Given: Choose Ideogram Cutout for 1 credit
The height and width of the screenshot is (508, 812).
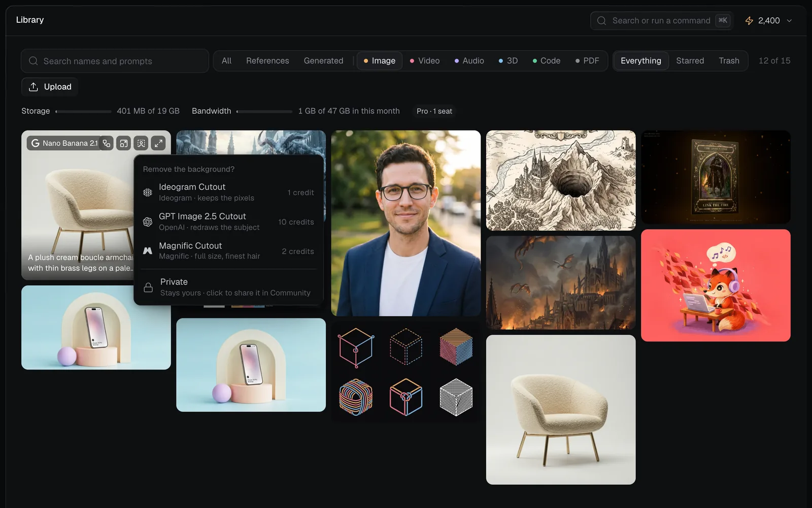Looking at the screenshot, I should click(228, 193).
